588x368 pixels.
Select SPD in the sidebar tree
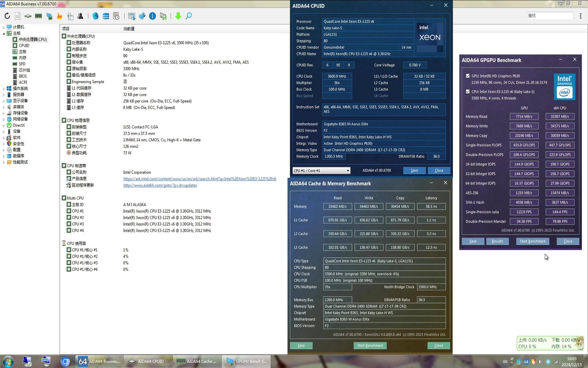coord(22,64)
